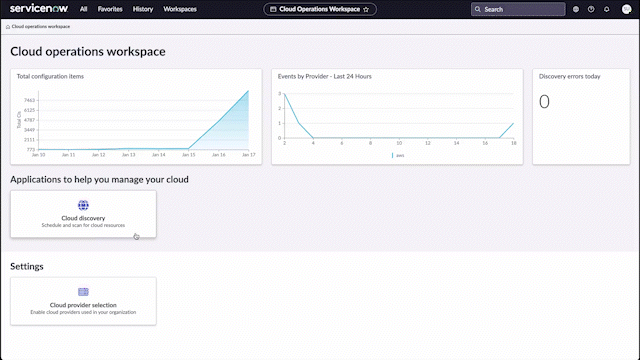Viewport: 640px width, 360px height.
Task: Click the Total configuration items chart
Action: pos(136,117)
